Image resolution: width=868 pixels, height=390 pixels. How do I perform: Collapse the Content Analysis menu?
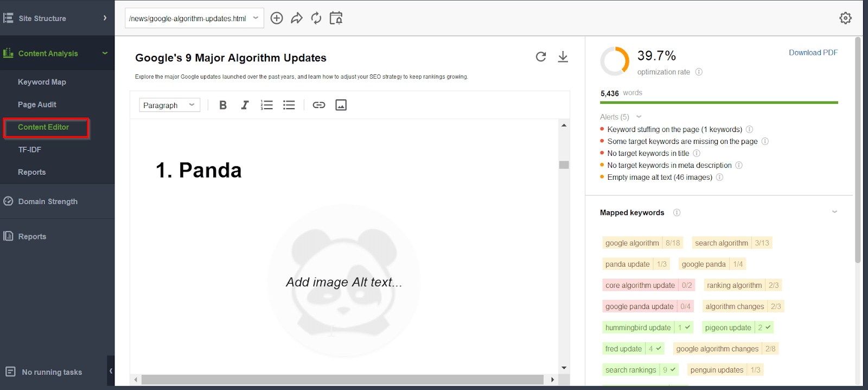105,53
